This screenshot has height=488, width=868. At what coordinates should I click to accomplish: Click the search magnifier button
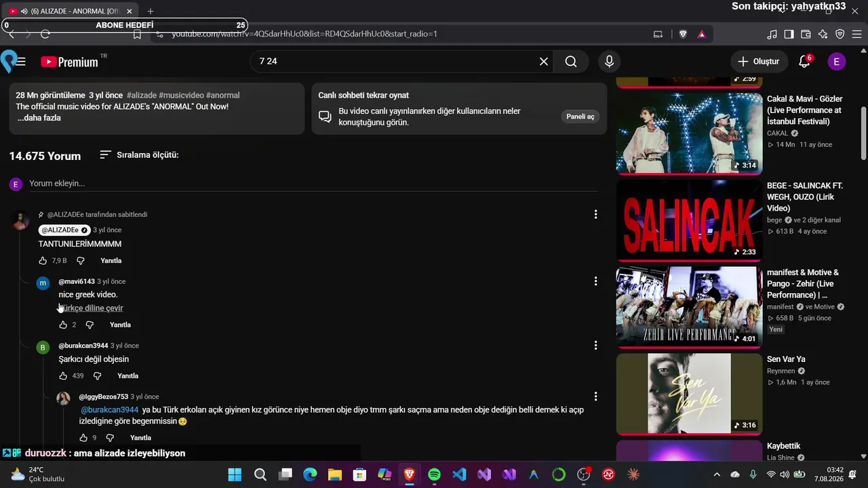(x=571, y=62)
